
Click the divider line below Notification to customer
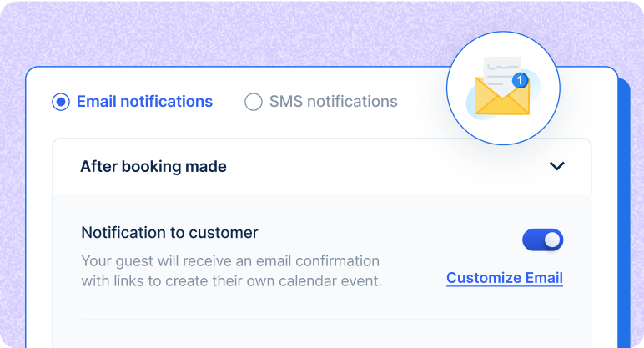(x=322, y=320)
